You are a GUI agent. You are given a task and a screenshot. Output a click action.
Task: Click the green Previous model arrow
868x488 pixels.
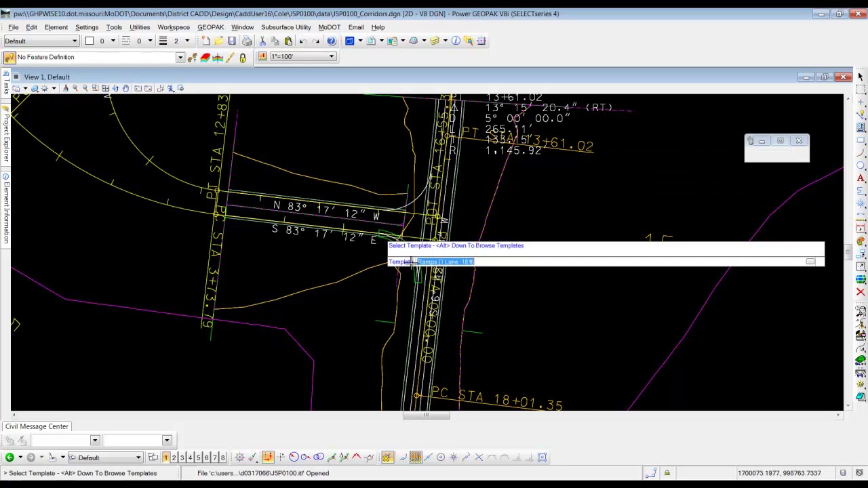[9, 457]
